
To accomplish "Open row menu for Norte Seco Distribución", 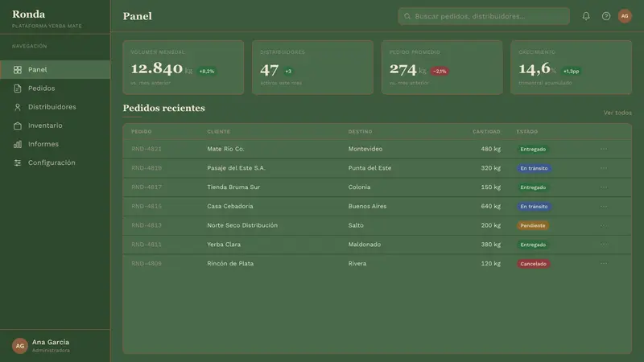I will point(603,225).
